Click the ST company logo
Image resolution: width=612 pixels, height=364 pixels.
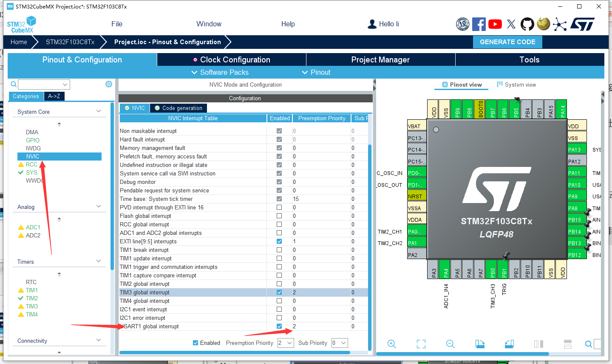(x=583, y=24)
